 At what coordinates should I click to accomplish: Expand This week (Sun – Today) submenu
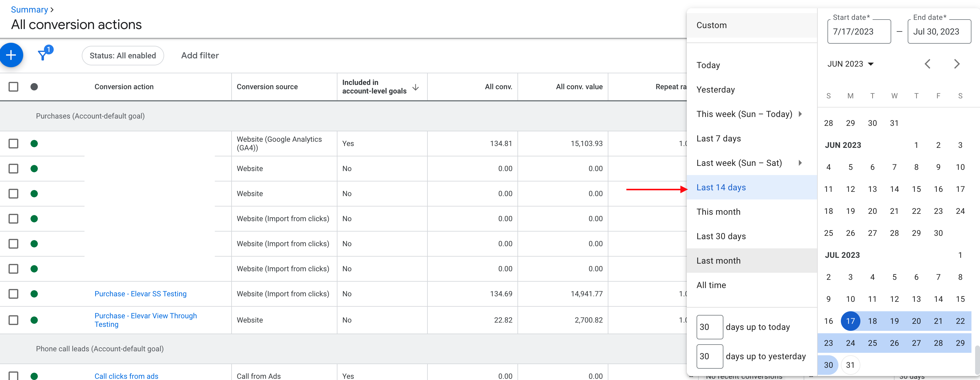pyautogui.click(x=800, y=114)
